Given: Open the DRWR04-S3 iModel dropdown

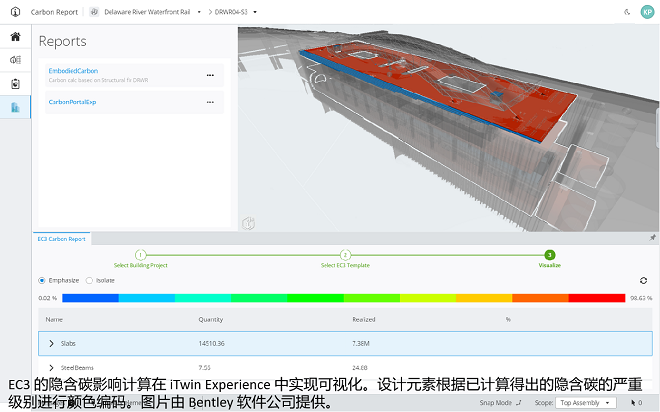Looking at the screenshot, I should 255,12.
